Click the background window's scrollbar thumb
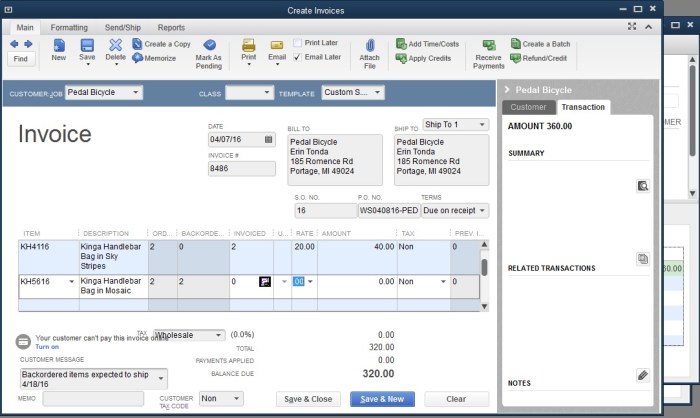700x418 pixels. tap(692, 111)
